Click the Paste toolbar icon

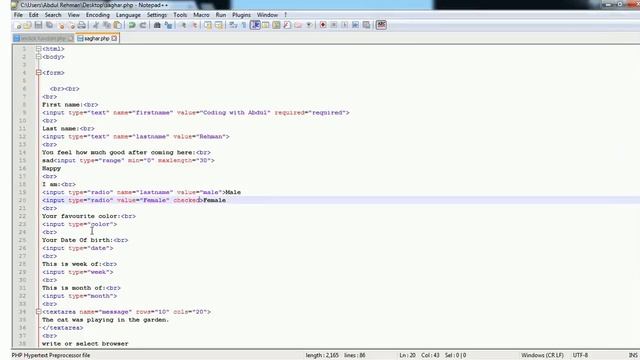coord(118,25)
